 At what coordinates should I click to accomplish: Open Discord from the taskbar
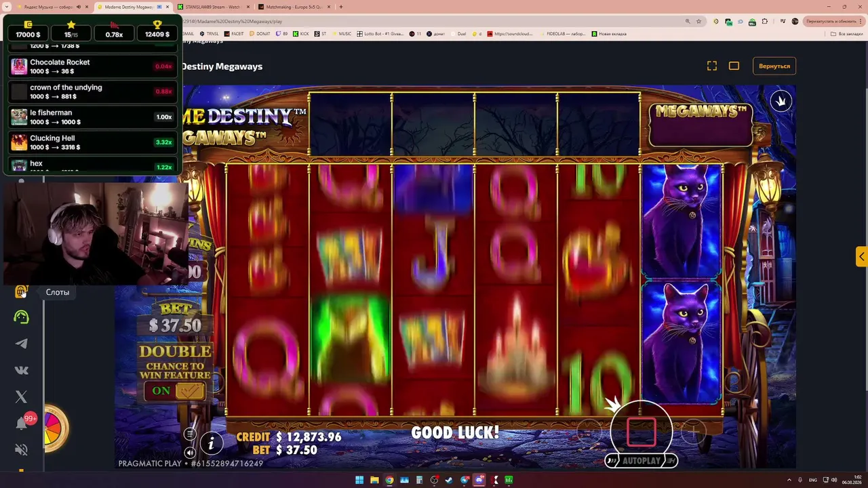[479, 481]
